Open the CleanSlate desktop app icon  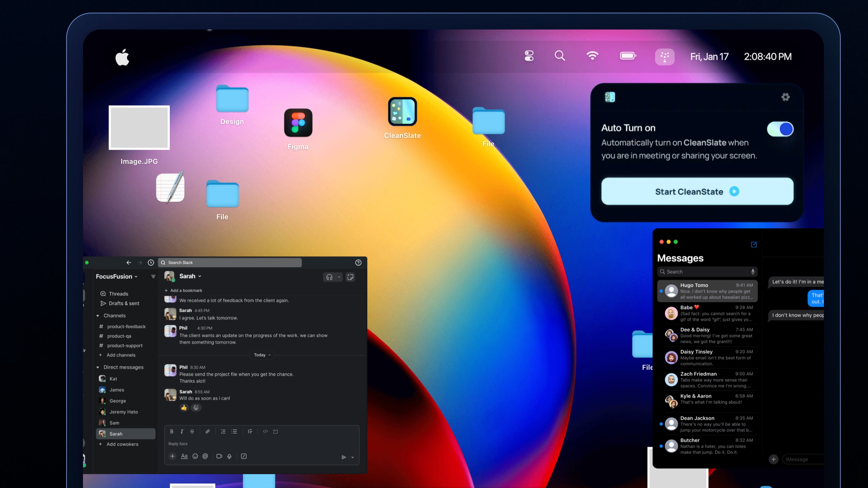click(x=402, y=111)
